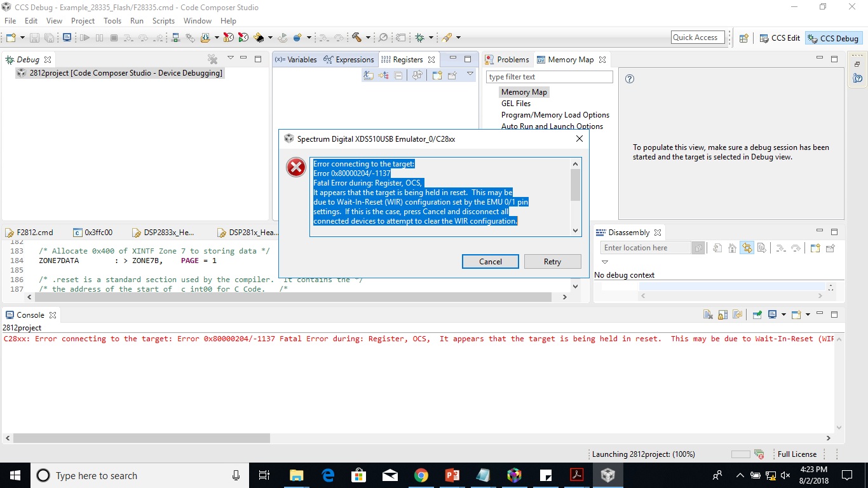Screen dimensions: 868x488
Task: Open Display Selected Console dropdown arrow
Action: [783, 315]
